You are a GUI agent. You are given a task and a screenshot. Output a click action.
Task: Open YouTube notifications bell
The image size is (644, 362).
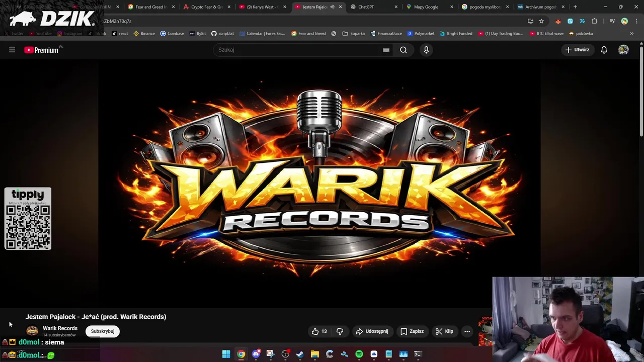[x=604, y=50]
